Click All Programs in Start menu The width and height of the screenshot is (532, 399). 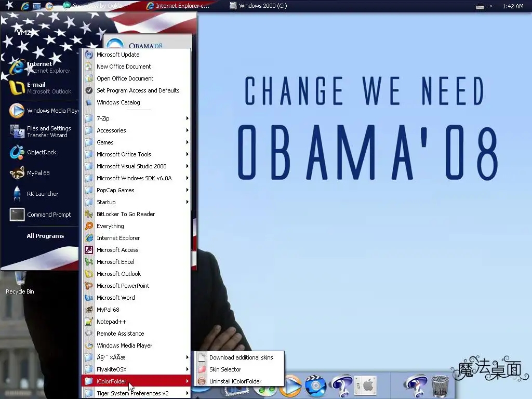(x=46, y=236)
